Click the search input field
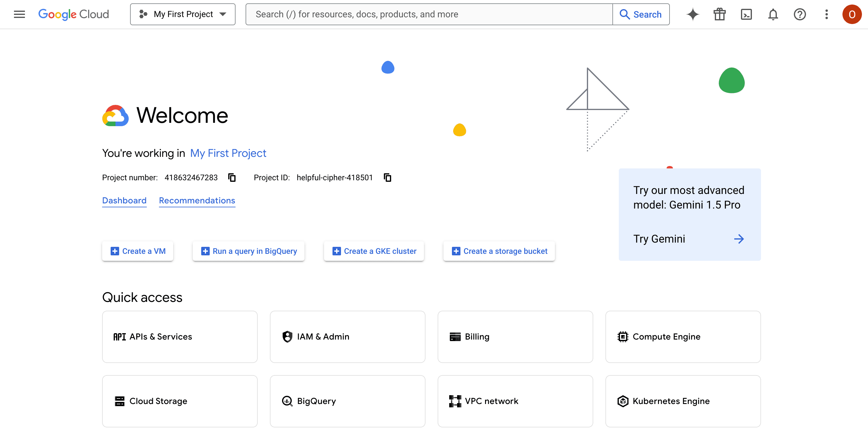868x442 pixels. point(429,14)
